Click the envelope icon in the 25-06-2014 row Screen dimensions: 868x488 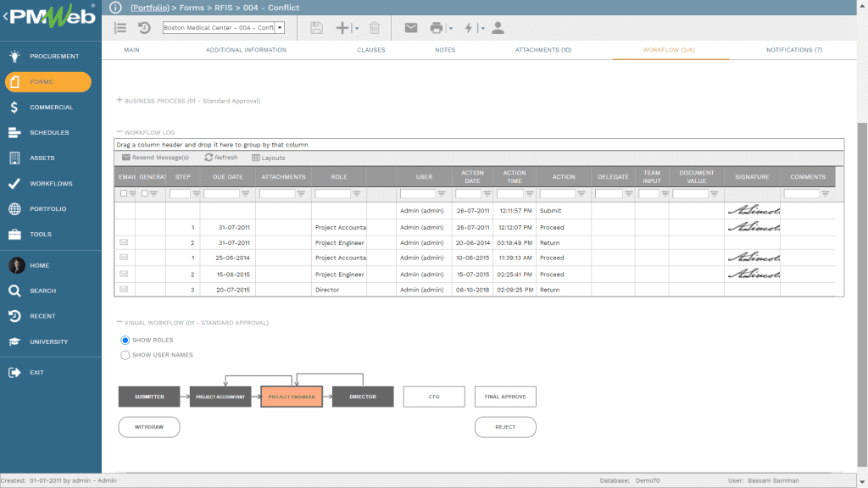pos(124,258)
